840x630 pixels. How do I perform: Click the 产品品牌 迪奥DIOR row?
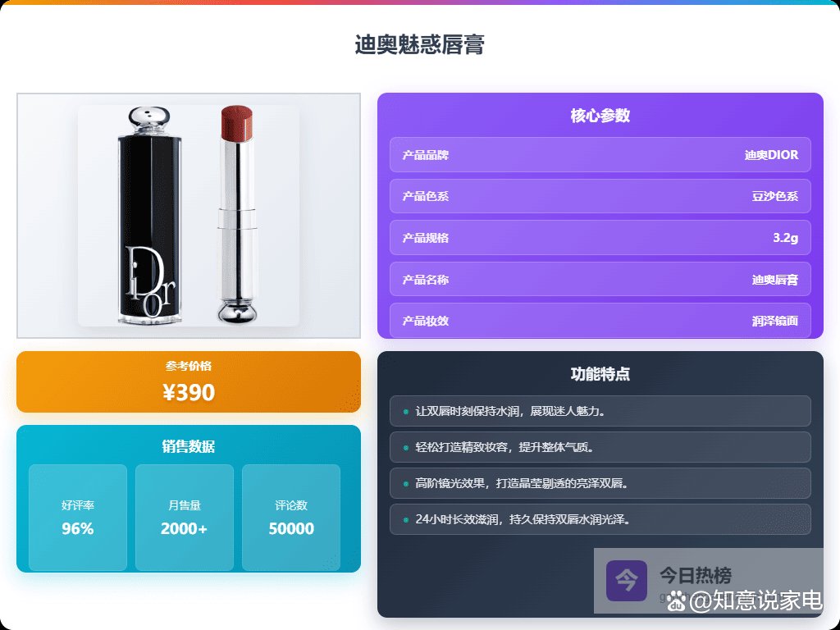click(x=600, y=155)
